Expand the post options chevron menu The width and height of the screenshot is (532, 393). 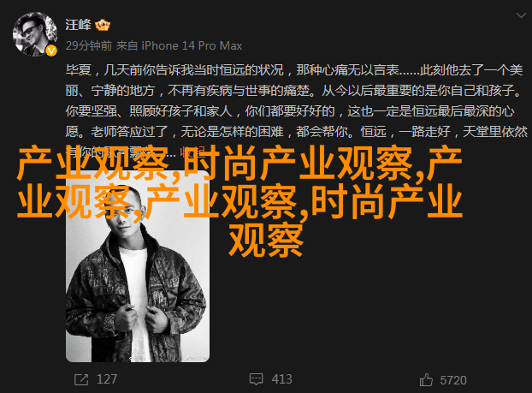pyautogui.click(x=521, y=15)
